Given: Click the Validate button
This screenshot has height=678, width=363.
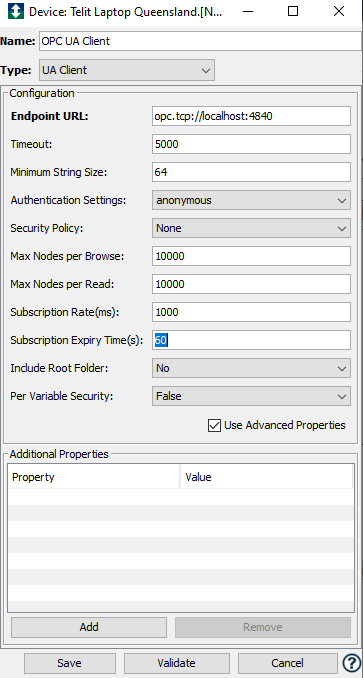Looking at the screenshot, I should pos(176,663).
